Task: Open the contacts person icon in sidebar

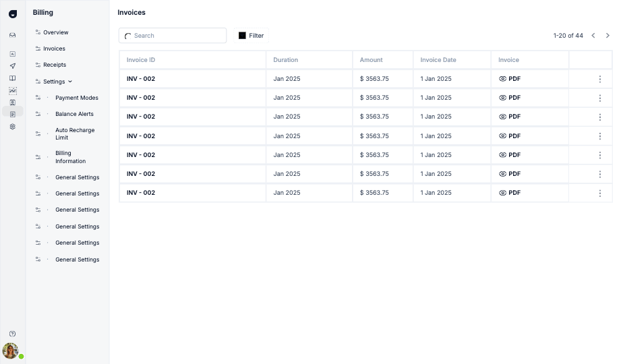Action: (x=13, y=102)
